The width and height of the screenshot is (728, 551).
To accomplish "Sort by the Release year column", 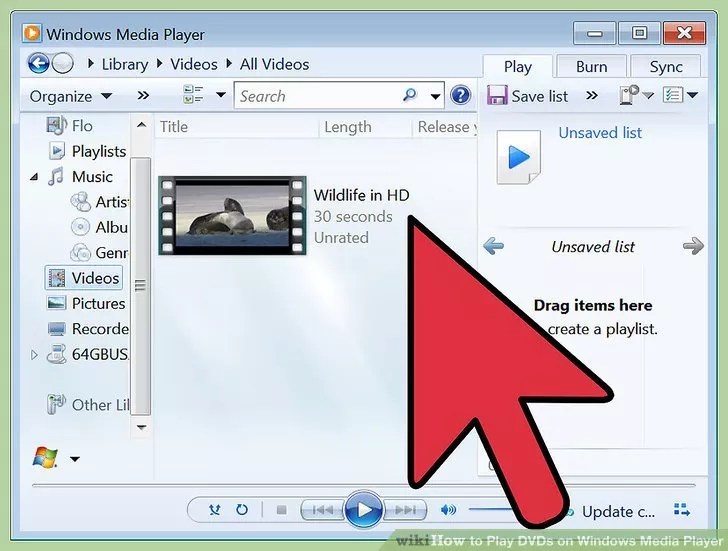I will coord(445,127).
